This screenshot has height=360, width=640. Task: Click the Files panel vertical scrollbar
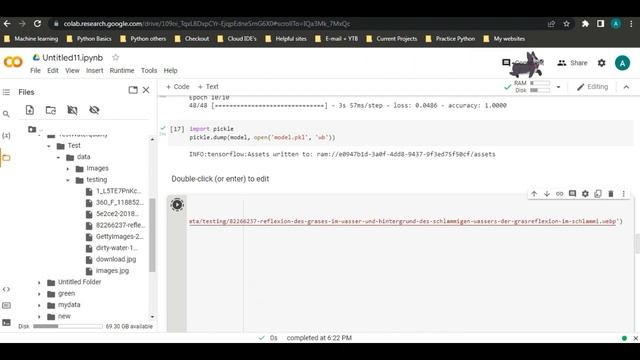152,235
